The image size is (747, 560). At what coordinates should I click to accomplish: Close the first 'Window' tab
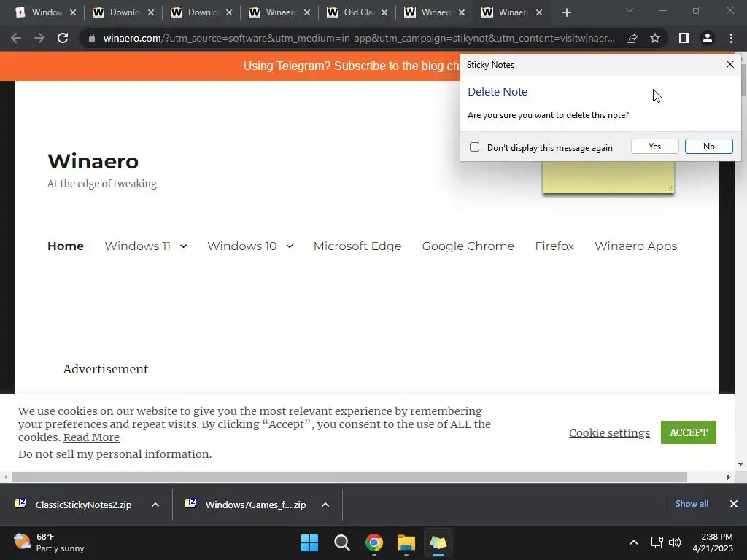[73, 12]
